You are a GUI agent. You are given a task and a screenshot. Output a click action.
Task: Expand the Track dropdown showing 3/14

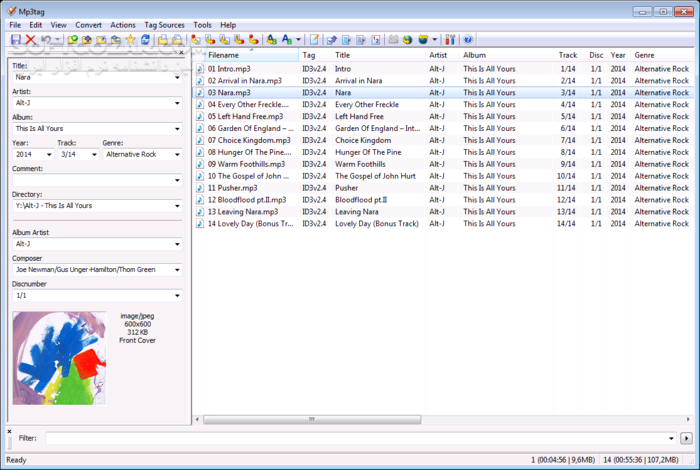point(94,154)
